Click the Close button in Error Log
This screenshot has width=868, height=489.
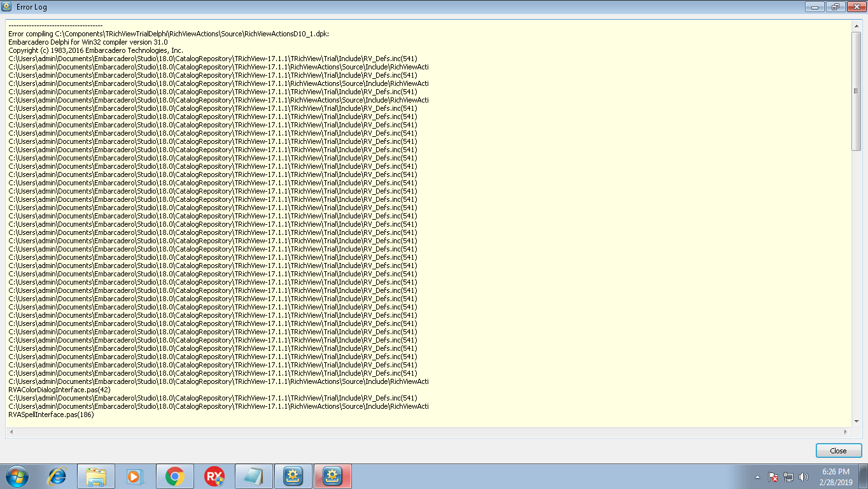838,450
